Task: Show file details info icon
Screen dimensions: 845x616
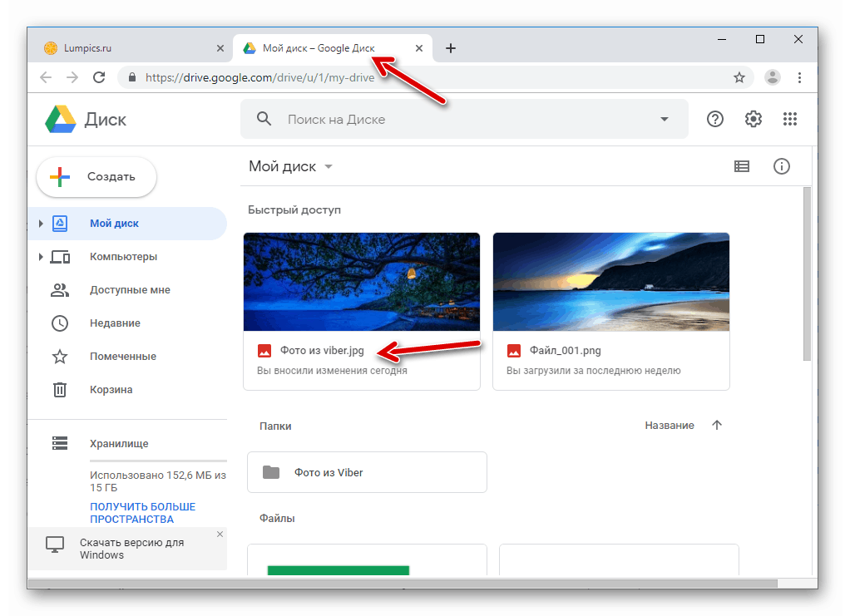Action: pyautogui.click(x=782, y=166)
